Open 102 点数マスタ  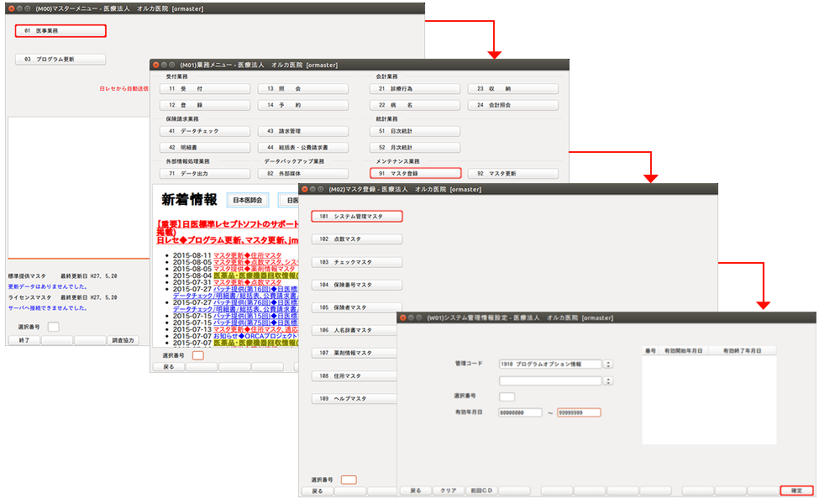tap(357, 239)
